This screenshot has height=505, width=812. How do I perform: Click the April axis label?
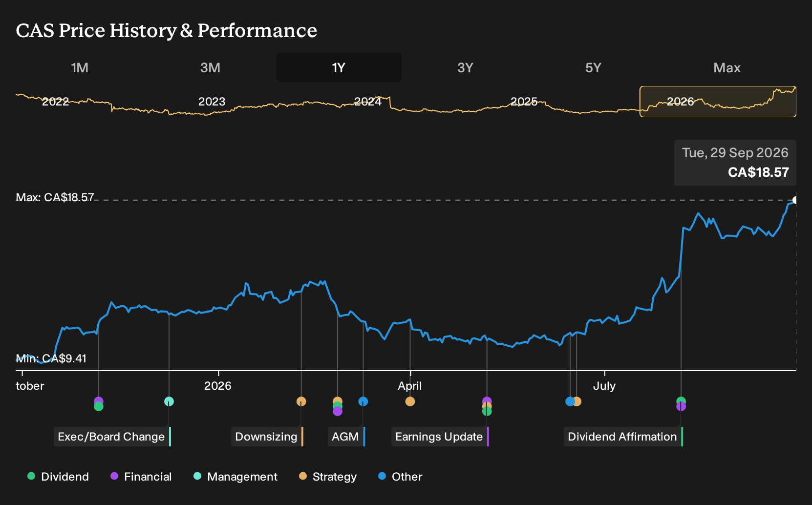click(409, 386)
